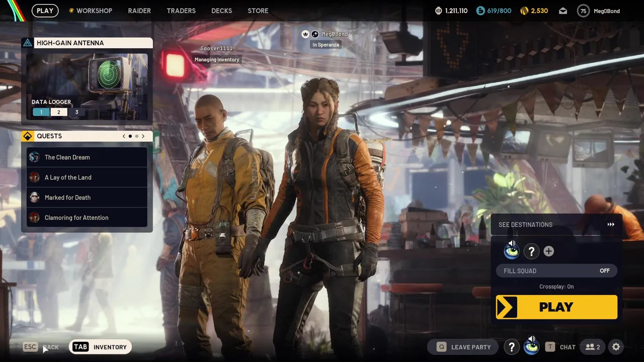This screenshot has height=362, width=644.
Task: Click the T key icon for chat
Action: pos(550,347)
